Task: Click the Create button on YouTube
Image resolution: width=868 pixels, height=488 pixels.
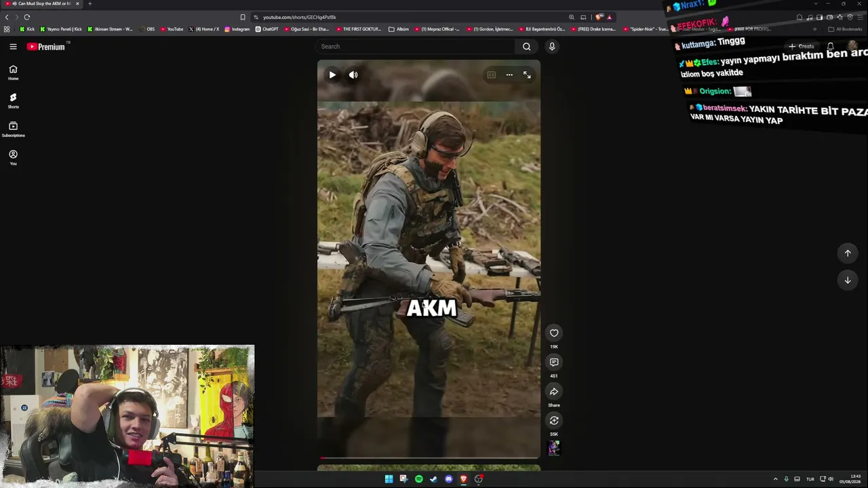Action: pyautogui.click(x=802, y=47)
